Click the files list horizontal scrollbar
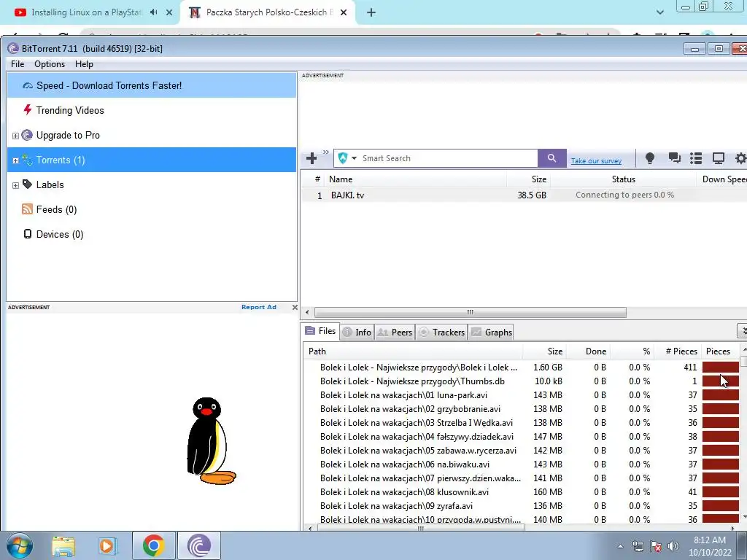 point(421,528)
